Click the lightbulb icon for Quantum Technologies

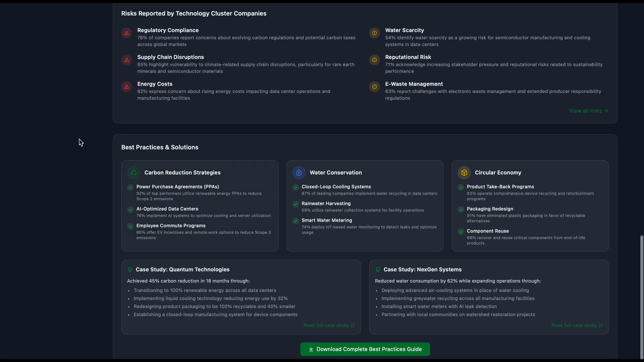click(x=130, y=269)
